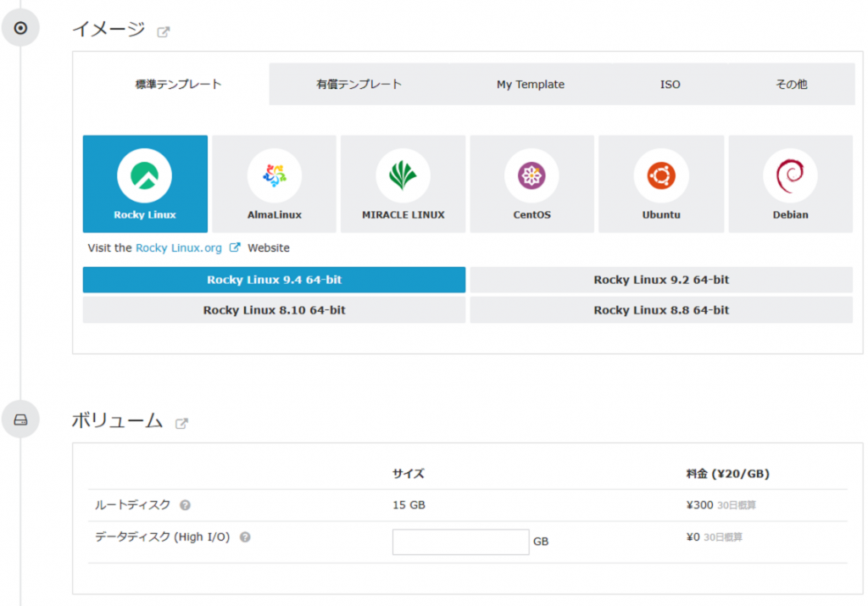Click the volume section disk icon
This screenshot has height=606, width=868.
(x=20, y=420)
